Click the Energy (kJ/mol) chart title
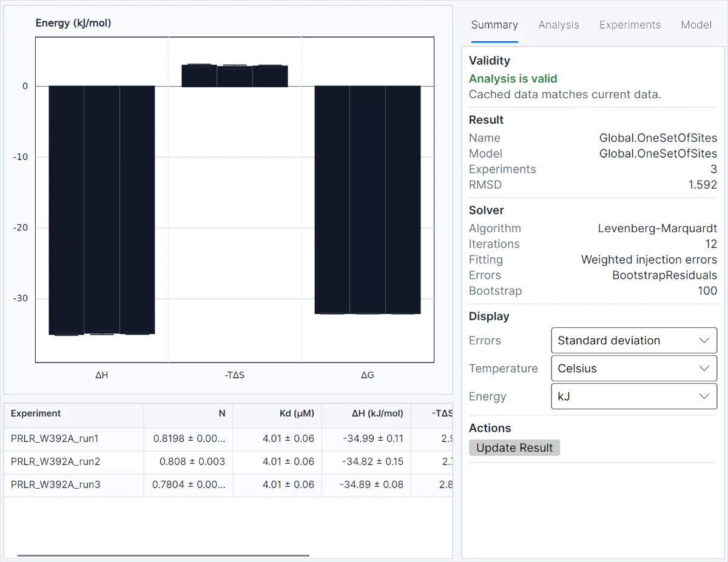Screen dimensions: 728x562 point(73,23)
